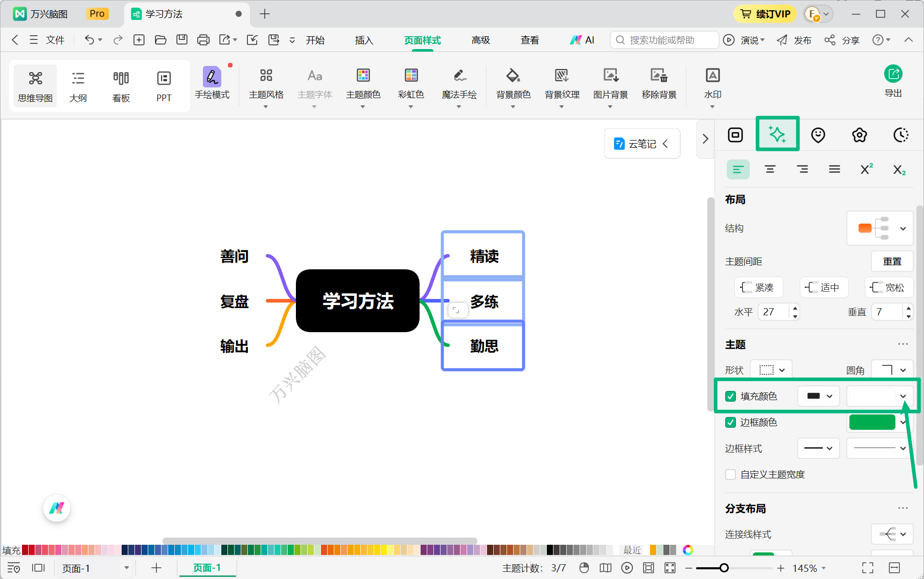Image resolution: width=924 pixels, height=579 pixels.
Task: Open the File (文件) menu
Action: (47, 40)
